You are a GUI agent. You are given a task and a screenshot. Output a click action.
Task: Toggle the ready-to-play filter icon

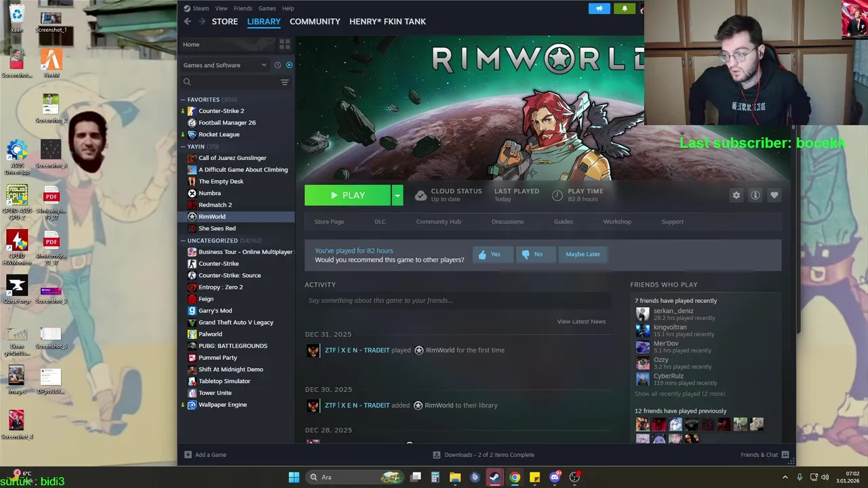(289, 65)
